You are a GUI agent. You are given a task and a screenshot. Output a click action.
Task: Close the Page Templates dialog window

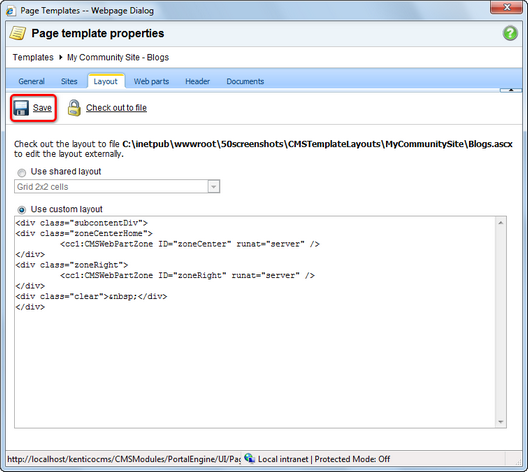pos(507,7)
